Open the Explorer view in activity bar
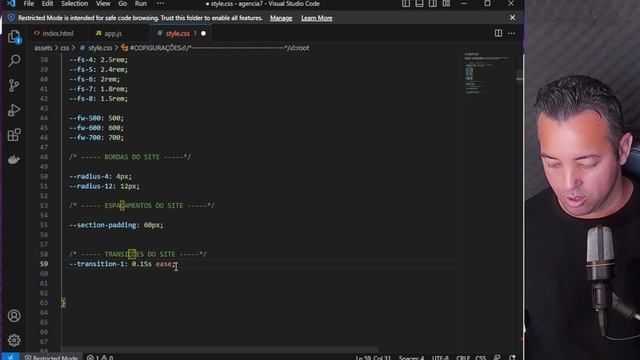This screenshot has width=640, height=360. tap(14, 37)
